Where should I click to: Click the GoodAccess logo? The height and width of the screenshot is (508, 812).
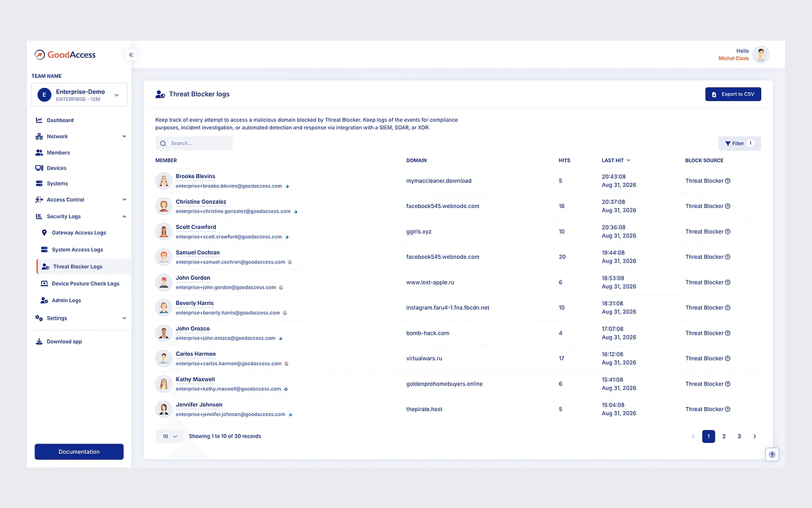pyautogui.click(x=66, y=55)
